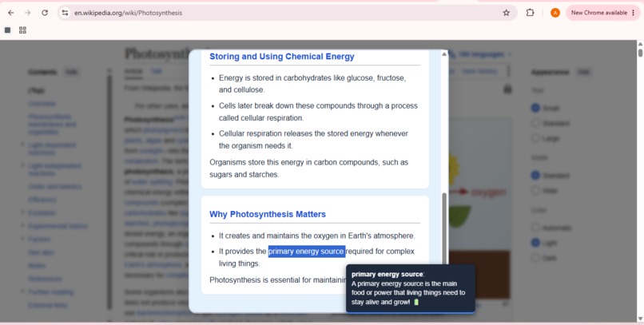Expand Factors section in Contents

(x=22, y=239)
